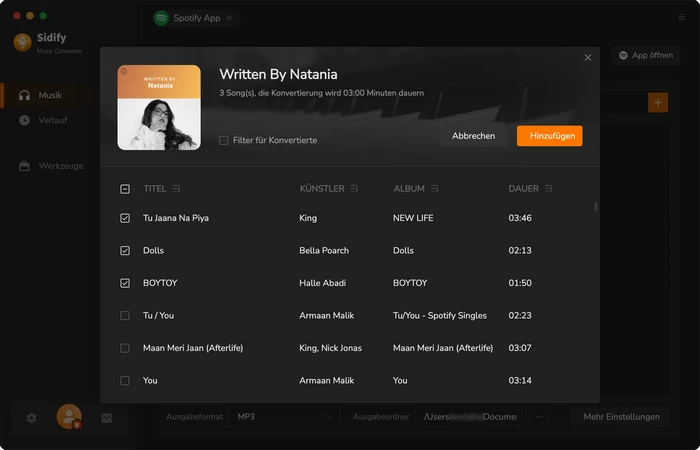Screen dimensions: 700x450
Task: Check the You song checkbox
Action: tap(125, 380)
